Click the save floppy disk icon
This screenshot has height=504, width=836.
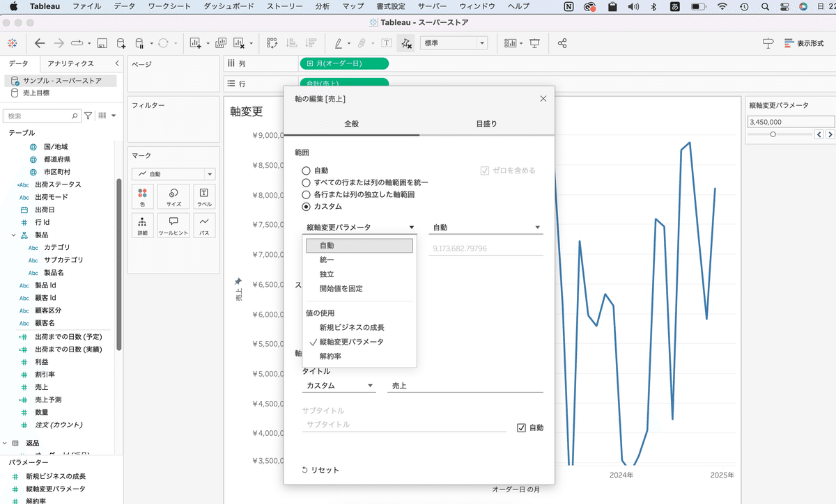[x=102, y=43]
